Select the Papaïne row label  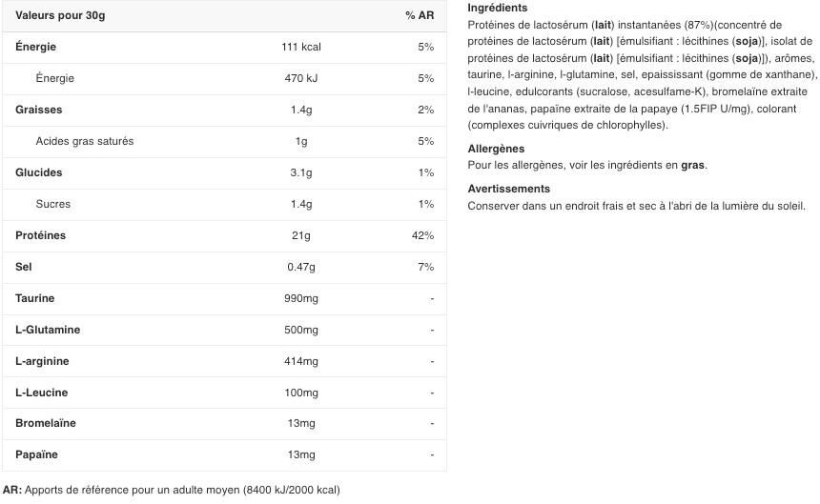37,454
